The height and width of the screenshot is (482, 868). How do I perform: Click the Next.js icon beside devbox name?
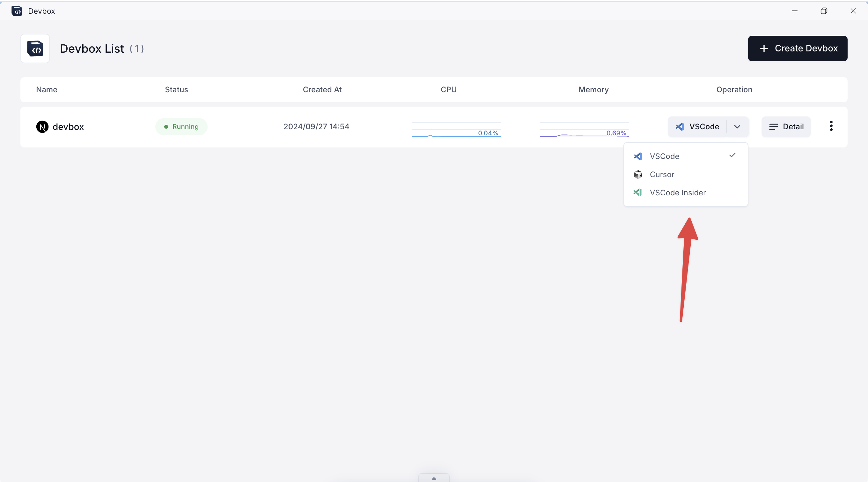pyautogui.click(x=42, y=127)
